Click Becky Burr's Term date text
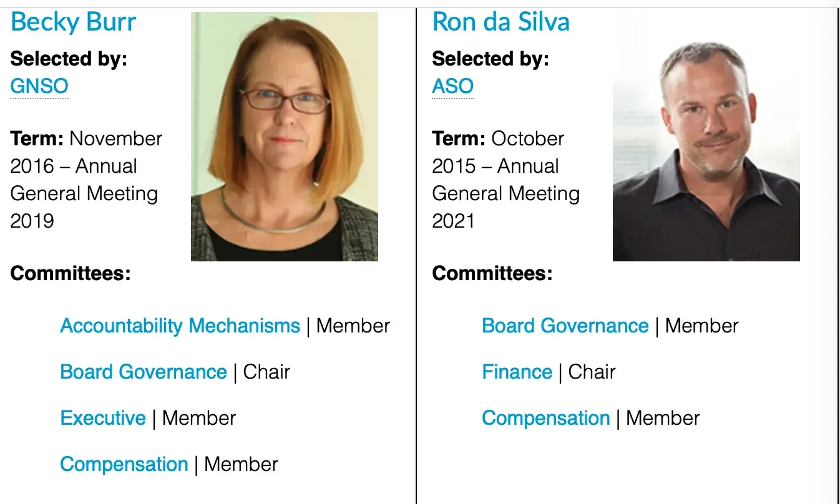The image size is (840, 504). coord(85,180)
